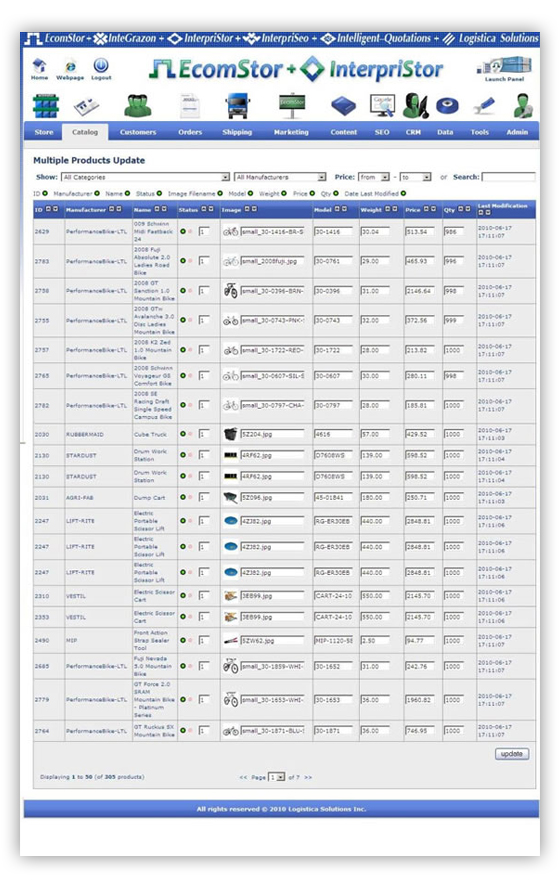This screenshot has width=560, height=888.
Task: Switch to the Data tab
Action: pos(445,132)
